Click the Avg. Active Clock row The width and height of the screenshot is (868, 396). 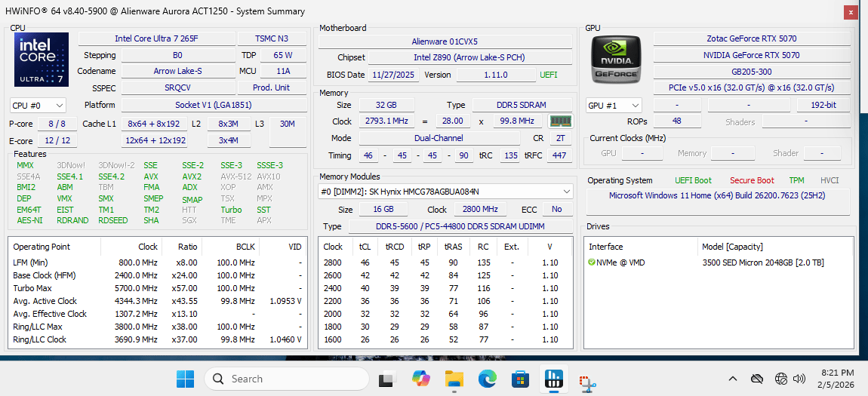[158, 301]
